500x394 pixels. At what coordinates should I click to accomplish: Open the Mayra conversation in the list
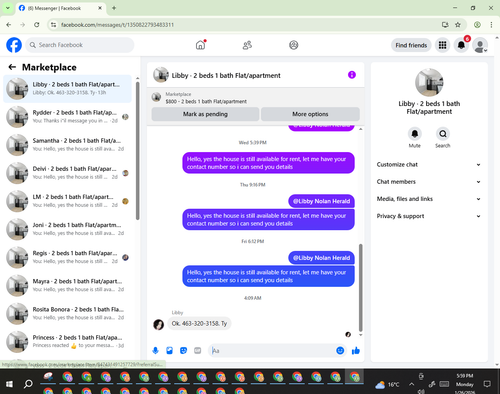click(x=68, y=285)
